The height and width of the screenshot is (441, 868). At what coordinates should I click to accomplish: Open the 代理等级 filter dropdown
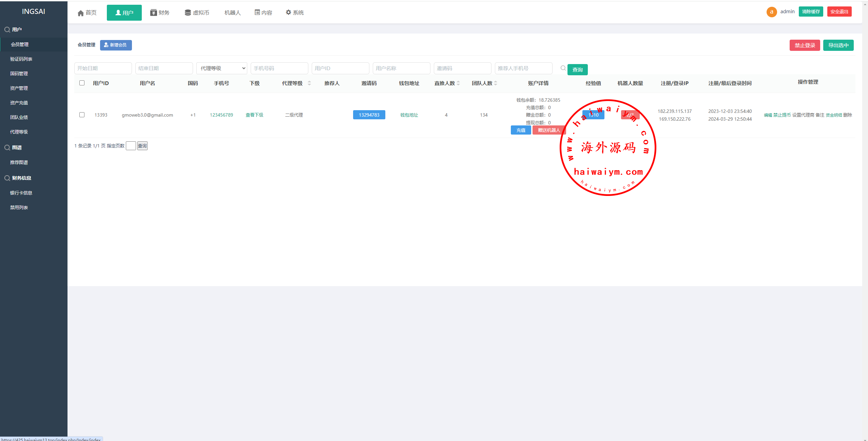(x=221, y=68)
